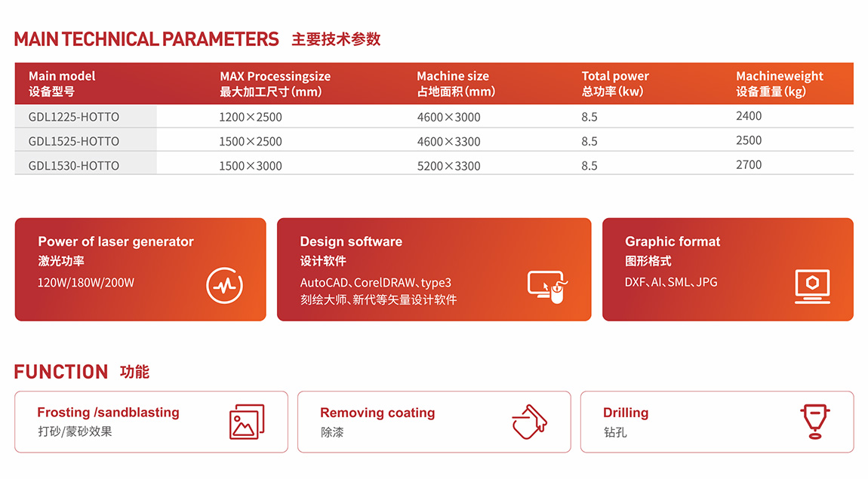Click the Frosting /sandblasting label
This screenshot has height=479, width=868.
pyautogui.click(x=108, y=413)
